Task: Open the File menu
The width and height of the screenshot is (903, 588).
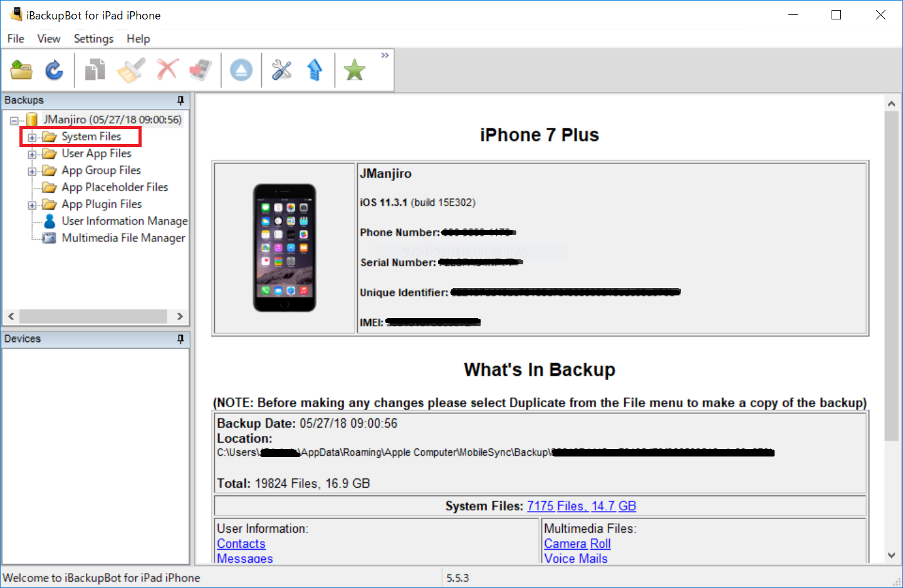Action: tap(16, 39)
